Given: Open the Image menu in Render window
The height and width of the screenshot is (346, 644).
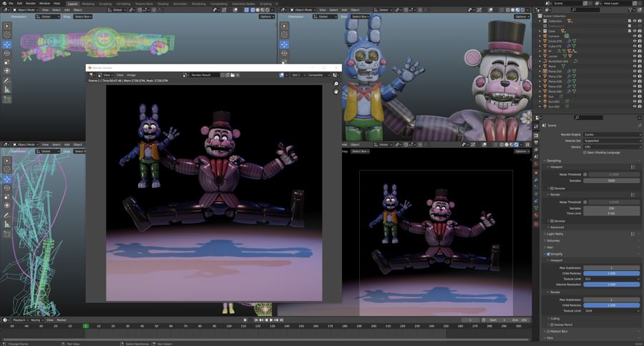Looking at the screenshot, I should pos(132,75).
